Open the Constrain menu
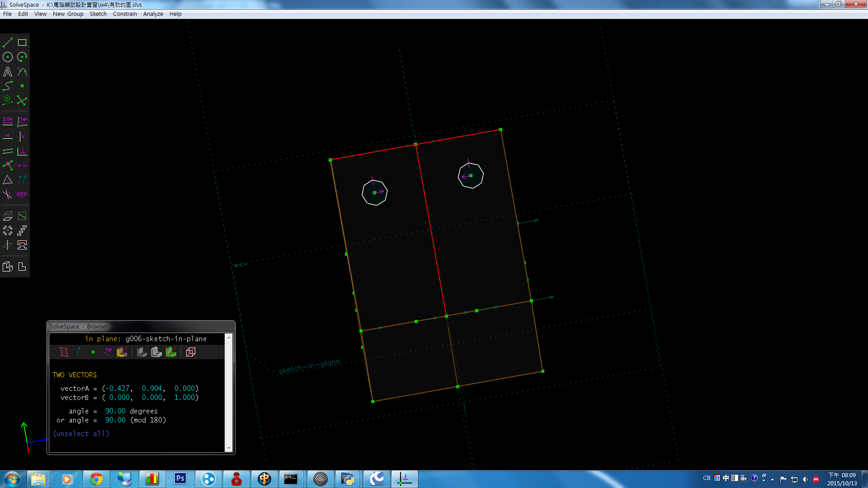 point(125,14)
